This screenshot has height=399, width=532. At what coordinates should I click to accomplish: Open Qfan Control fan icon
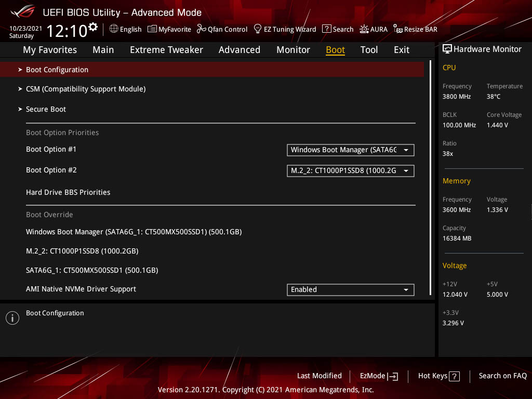202,29
